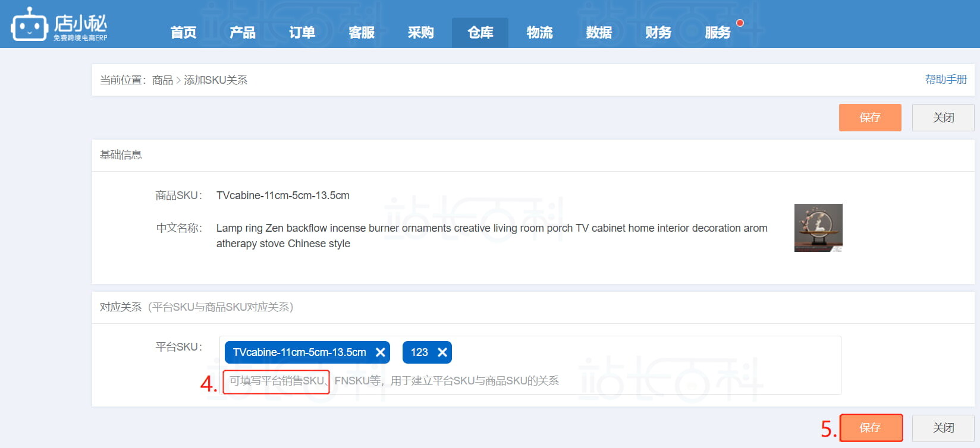Open the 服务 menu

click(718, 33)
